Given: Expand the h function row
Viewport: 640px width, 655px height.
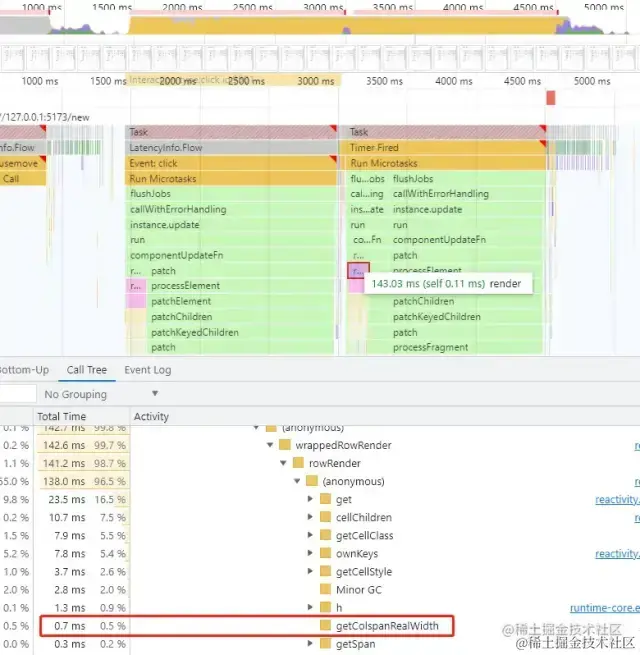Looking at the screenshot, I should pyautogui.click(x=310, y=607).
